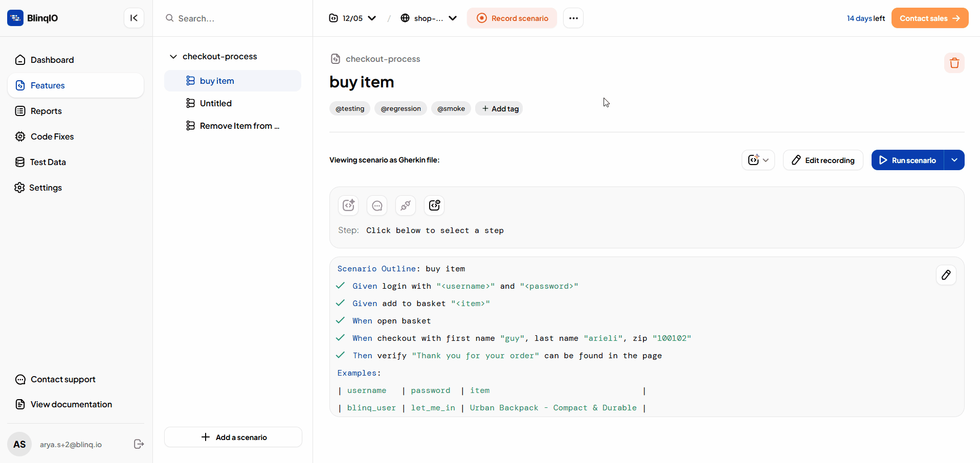Click the connector plug step icon

click(406, 205)
